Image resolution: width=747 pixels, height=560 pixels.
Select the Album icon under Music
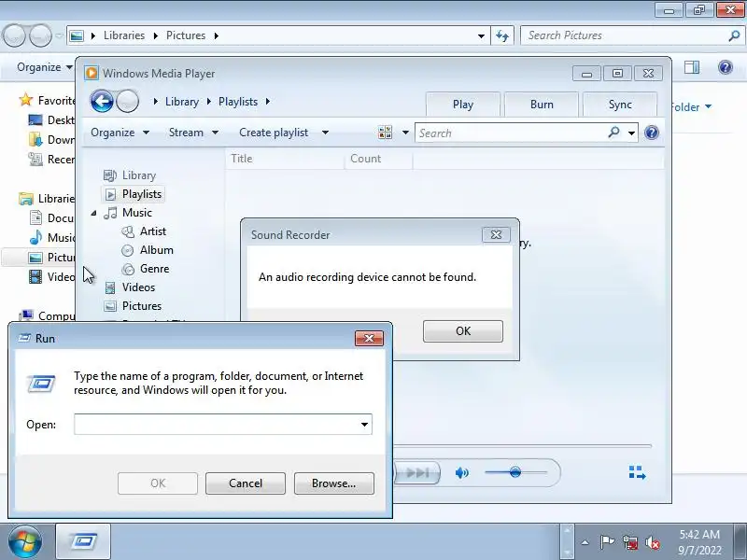tap(128, 250)
